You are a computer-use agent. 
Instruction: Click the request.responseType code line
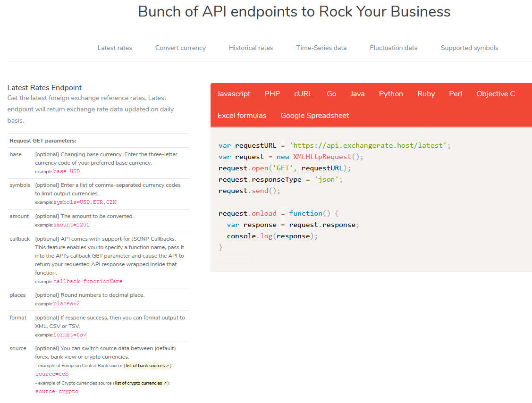point(280,179)
